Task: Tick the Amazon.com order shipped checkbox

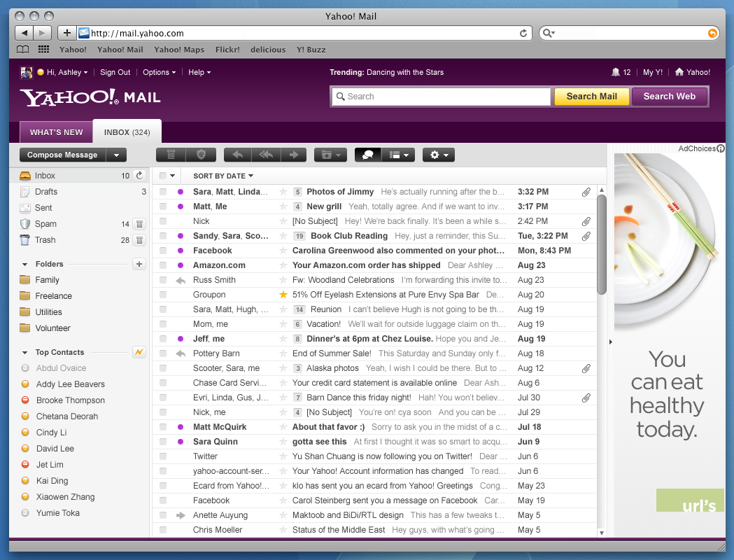Action: click(x=163, y=265)
